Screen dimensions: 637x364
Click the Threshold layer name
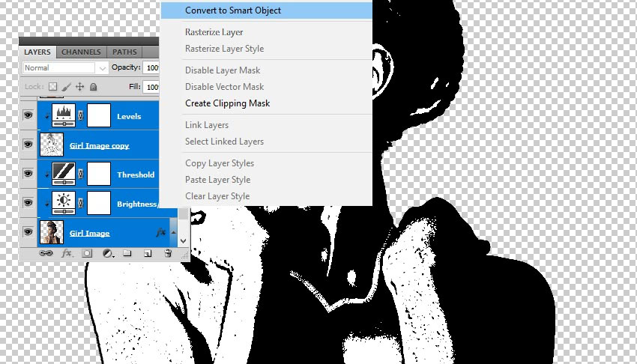point(136,175)
